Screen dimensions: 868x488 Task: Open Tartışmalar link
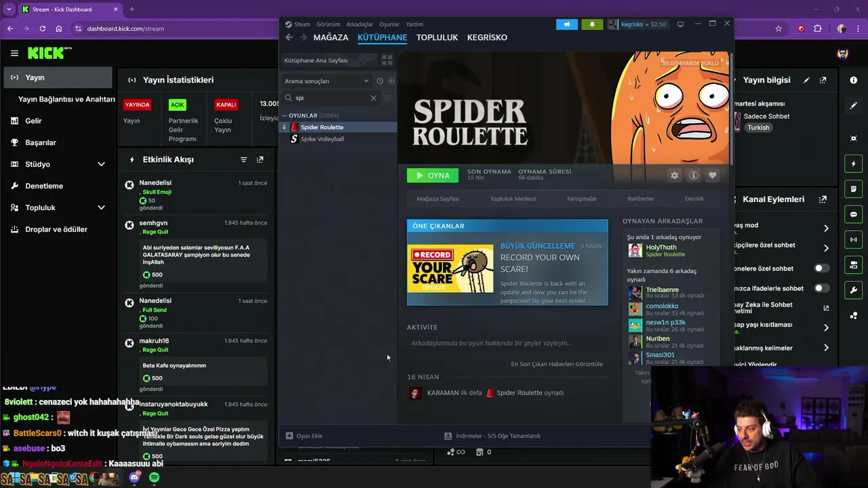582,199
